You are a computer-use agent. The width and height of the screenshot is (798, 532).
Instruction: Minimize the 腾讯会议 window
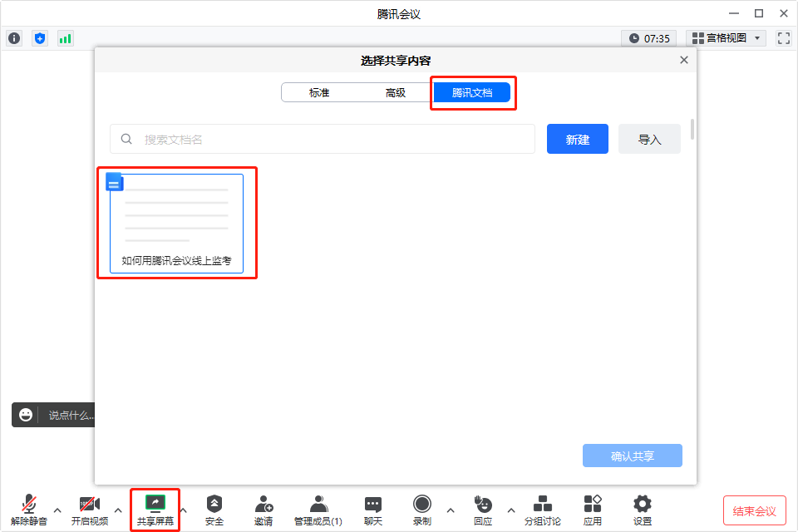coord(734,13)
